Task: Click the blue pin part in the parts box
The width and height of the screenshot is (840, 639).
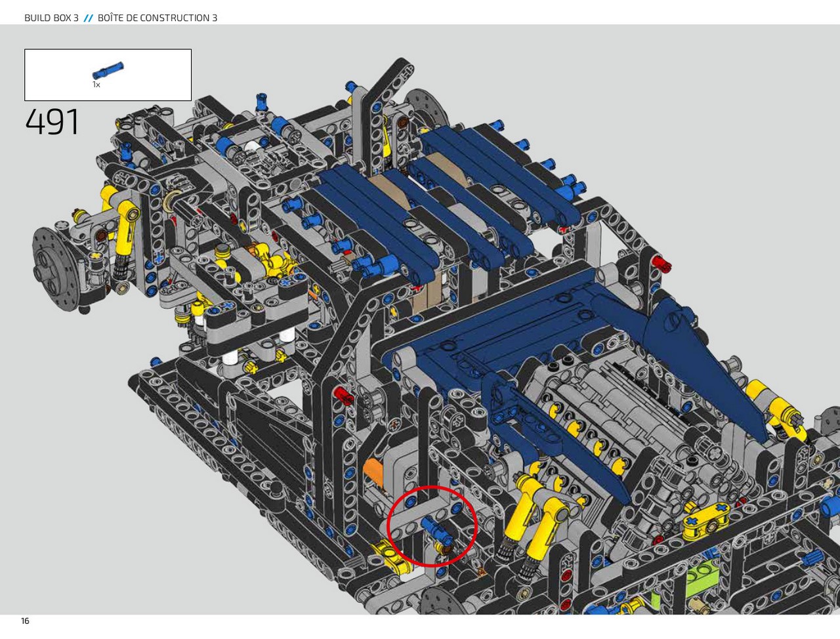Action: pyautogui.click(x=108, y=70)
